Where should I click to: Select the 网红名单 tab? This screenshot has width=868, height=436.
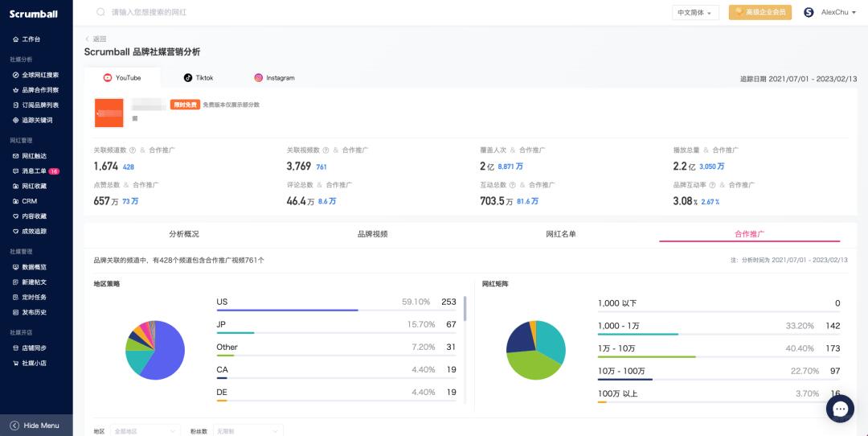[x=561, y=234]
